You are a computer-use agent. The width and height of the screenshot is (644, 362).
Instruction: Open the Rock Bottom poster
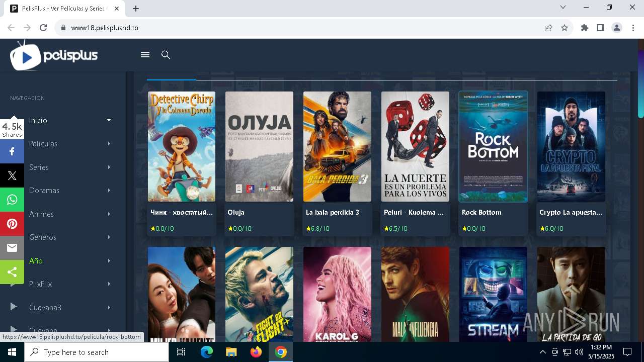[x=493, y=146]
